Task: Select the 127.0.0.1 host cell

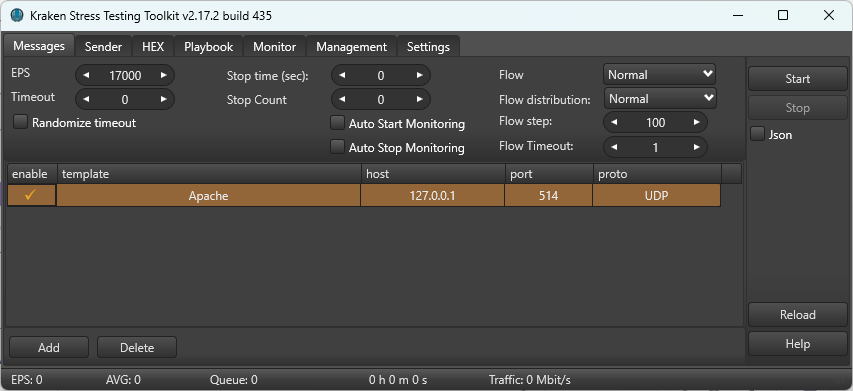Action: (432, 196)
